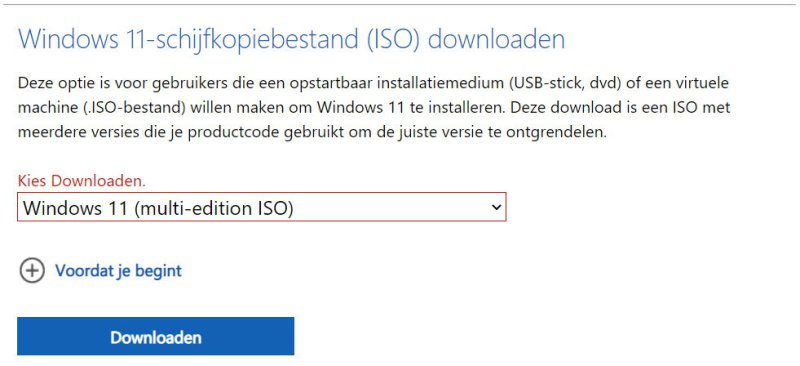Click the word ontgrendelen ending the paragraph
Screen dimensions: 800x366
pyautogui.click(x=559, y=133)
